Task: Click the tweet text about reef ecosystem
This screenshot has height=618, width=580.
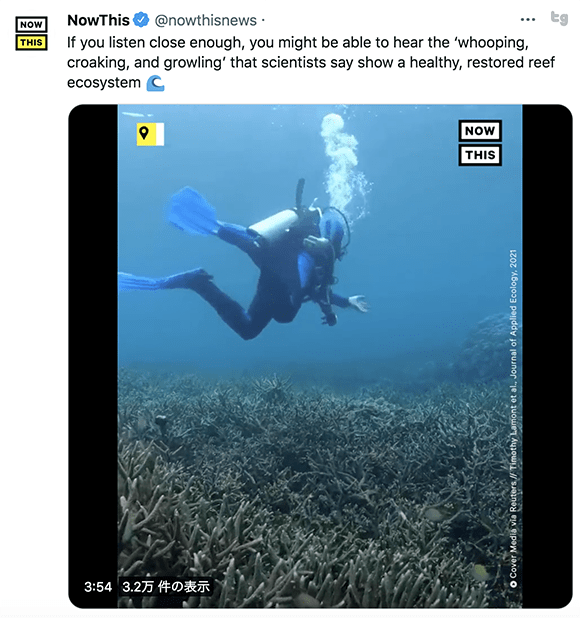Action: click(x=311, y=63)
